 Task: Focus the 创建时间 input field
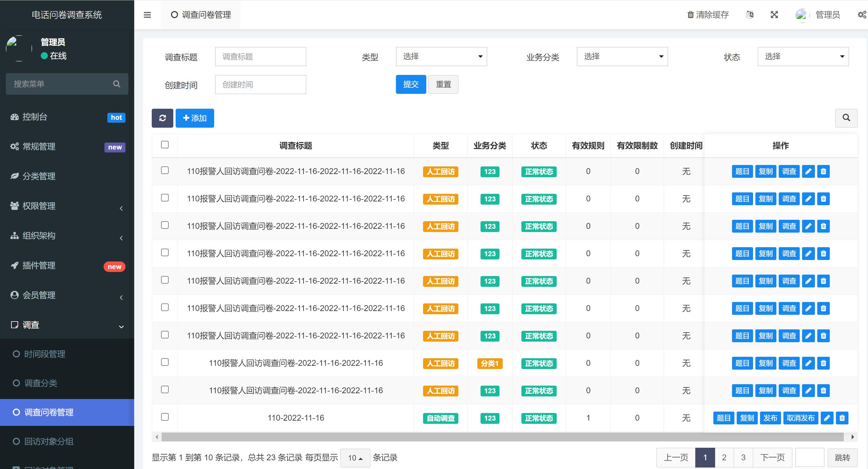click(x=261, y=85)
